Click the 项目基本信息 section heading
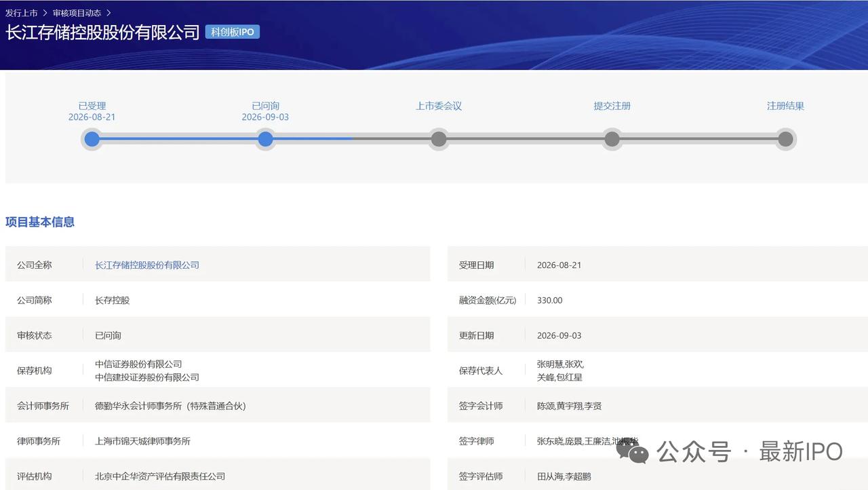Screen dimensions: 868x490 pyautogui.click(x=40, y=222)
